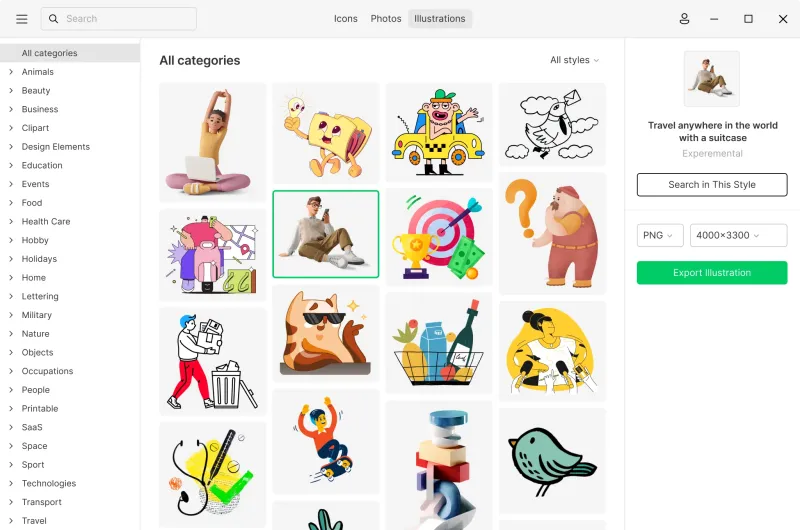Viewport: 800px width, 530px height.
Task: Select the cat with sunglasses illustration
Action: coord(326,334)
